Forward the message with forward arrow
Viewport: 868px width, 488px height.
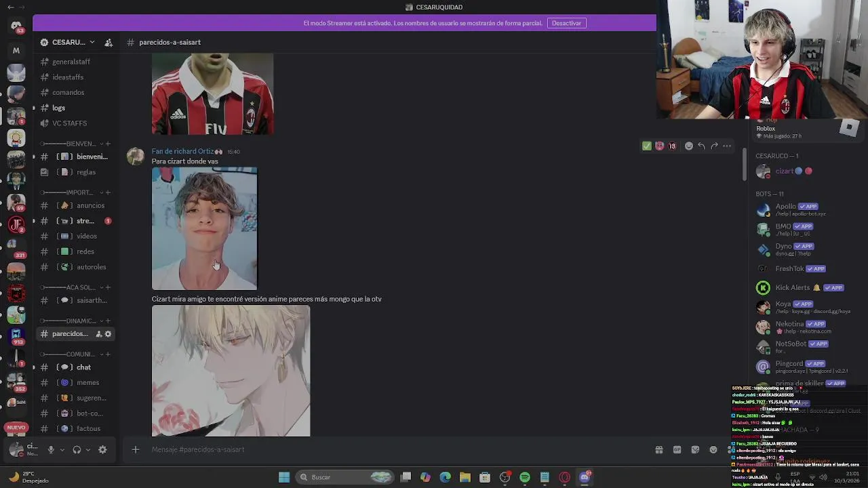(x=714, y=146)
